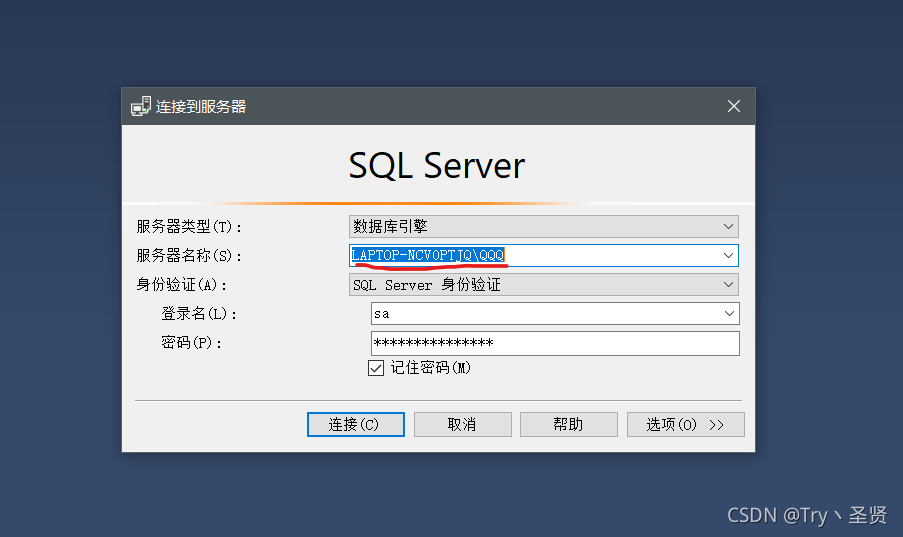This screenshot has width=903, height=537.
Task: Click the 选项(O) button label
Action: tap(671, 425)
